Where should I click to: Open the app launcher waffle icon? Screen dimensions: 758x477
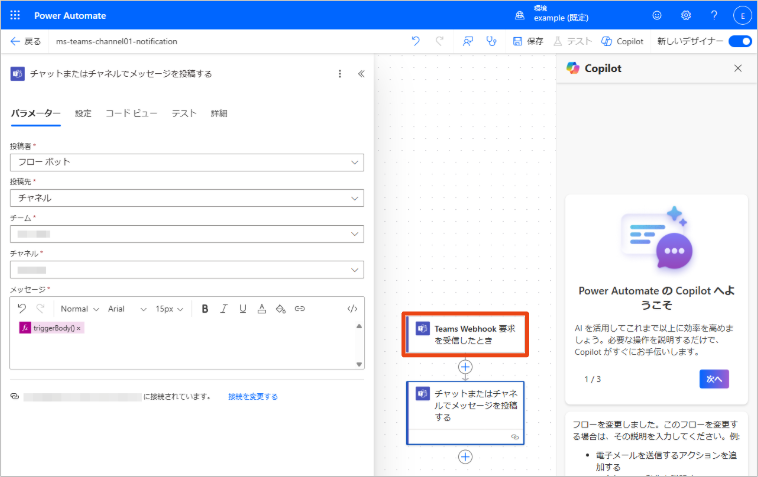tap(15, 15)
